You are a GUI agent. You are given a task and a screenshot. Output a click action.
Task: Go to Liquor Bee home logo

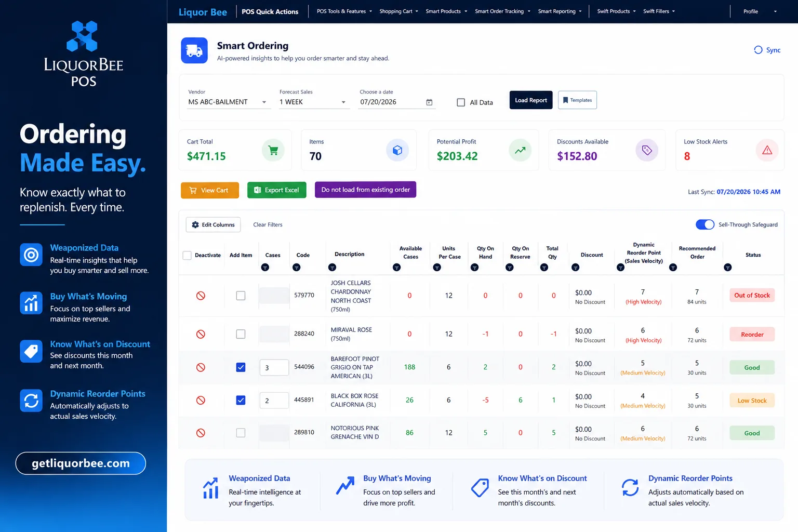pos(203,12)
